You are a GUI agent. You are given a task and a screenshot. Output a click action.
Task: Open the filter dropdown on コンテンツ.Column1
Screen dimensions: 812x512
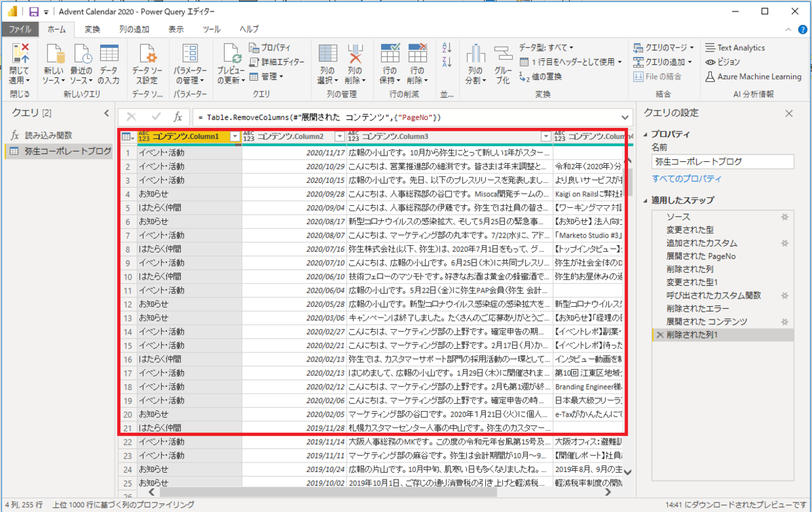click(234, 136)
